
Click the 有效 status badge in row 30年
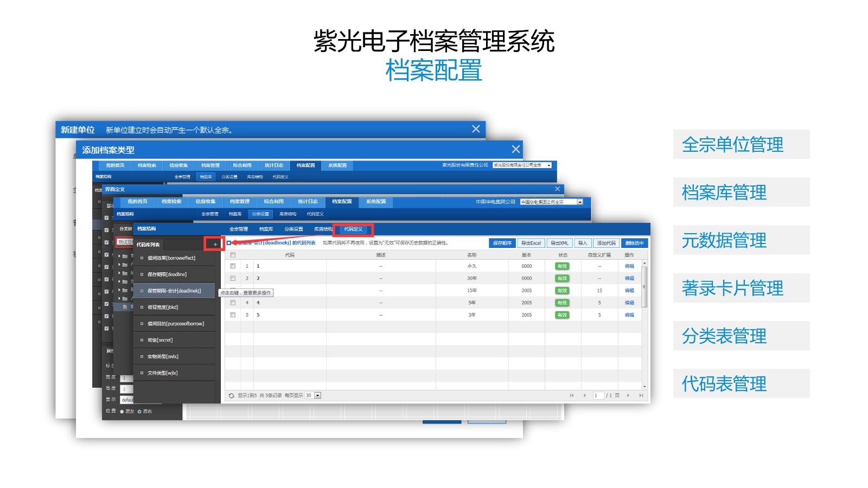563,278
